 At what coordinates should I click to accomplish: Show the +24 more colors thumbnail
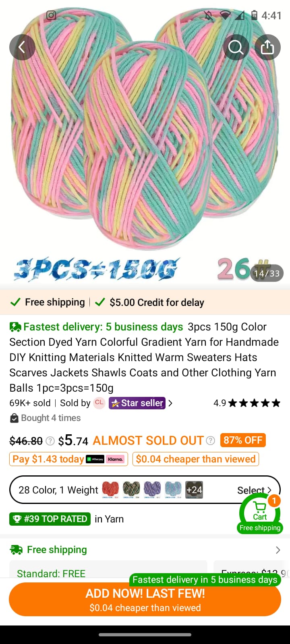coord(194,490)
